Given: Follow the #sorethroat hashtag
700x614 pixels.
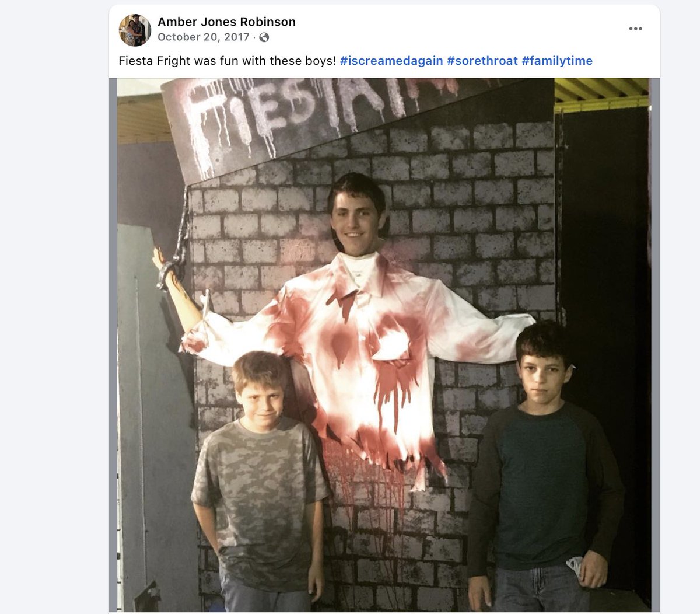Looking at the screenshot, I should click(x=482, y=61).
